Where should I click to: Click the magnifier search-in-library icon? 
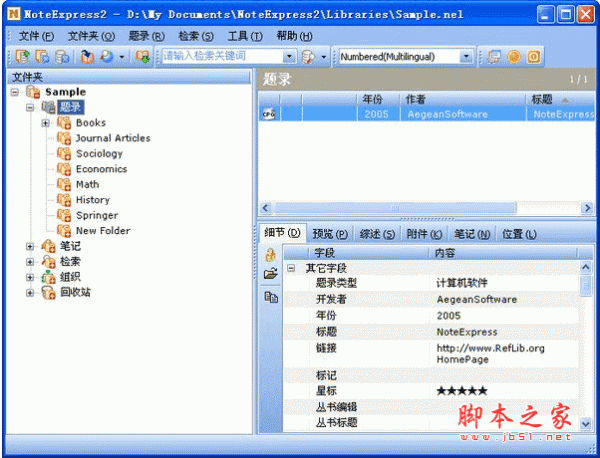click(308, 57)
